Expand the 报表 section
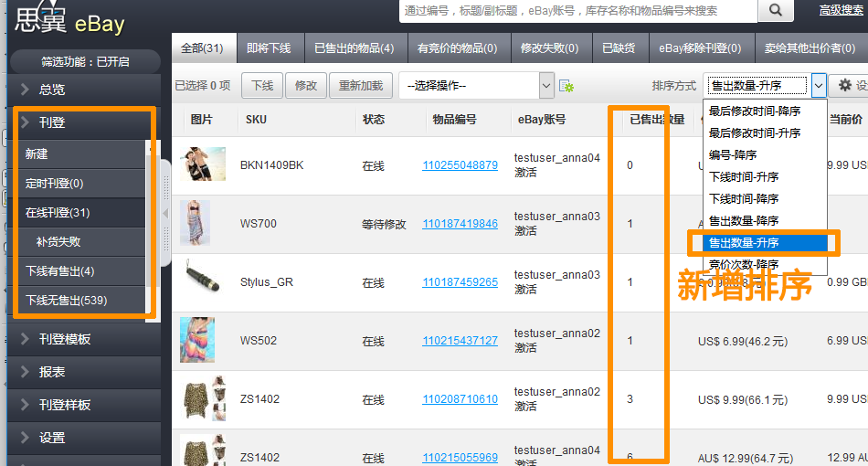Screen dimensions: 868x466 click(x=85, y=372)
